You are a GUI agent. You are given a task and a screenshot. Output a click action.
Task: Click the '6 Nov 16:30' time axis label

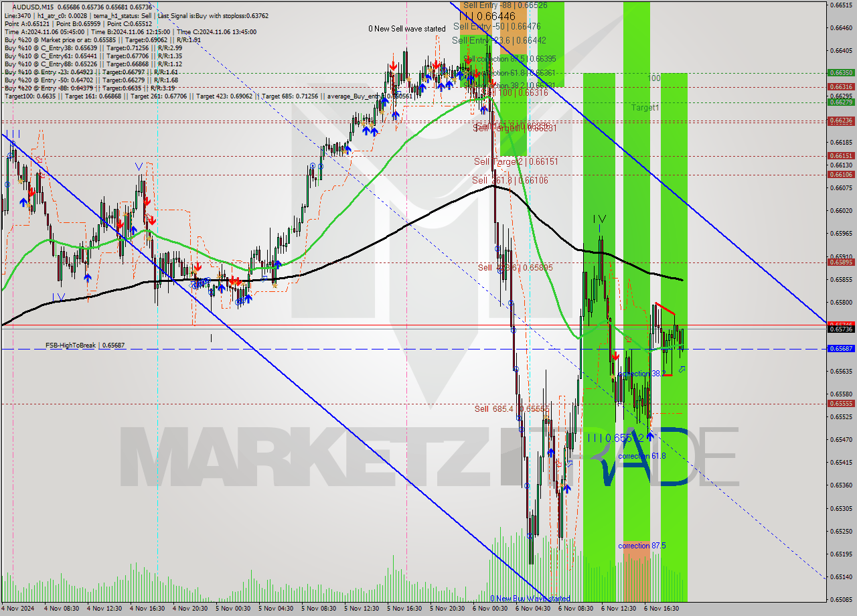pyautogui.click(x=661, y=609)
